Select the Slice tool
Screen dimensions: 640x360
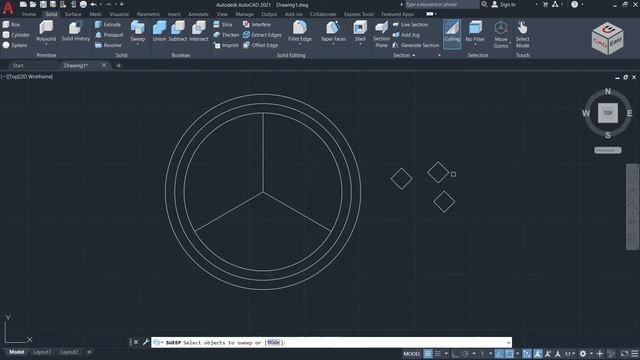tap(223, 24)
